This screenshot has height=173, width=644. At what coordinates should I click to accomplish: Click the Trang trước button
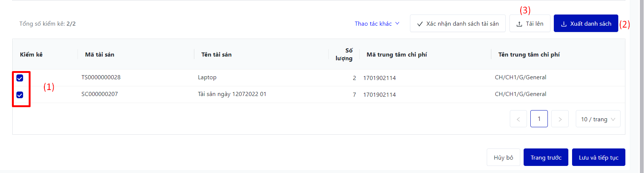pos(546,157)
